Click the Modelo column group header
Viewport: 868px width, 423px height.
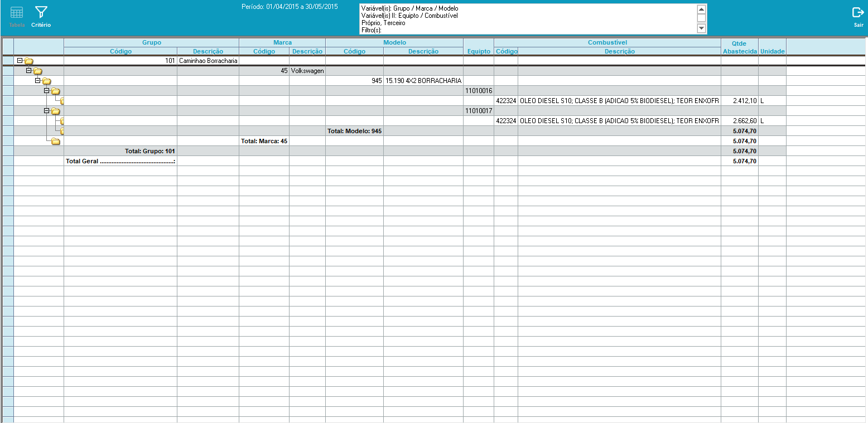click(x=394, y=42)
